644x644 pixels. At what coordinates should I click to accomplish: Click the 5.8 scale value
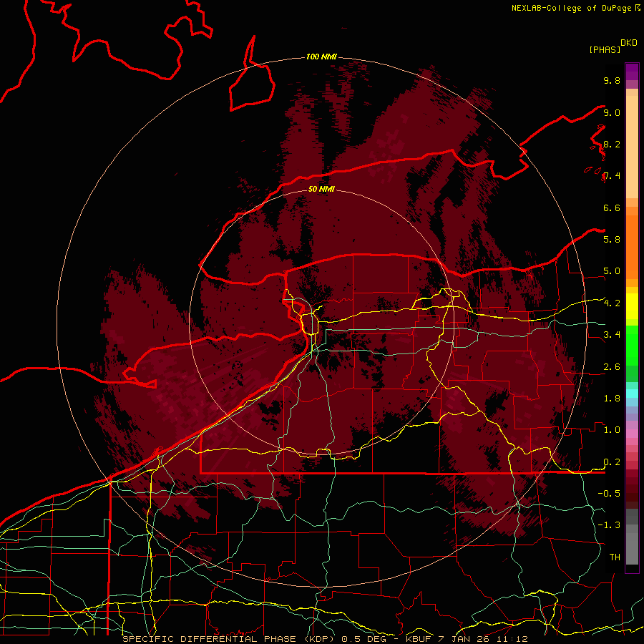[x=612, y=240]
